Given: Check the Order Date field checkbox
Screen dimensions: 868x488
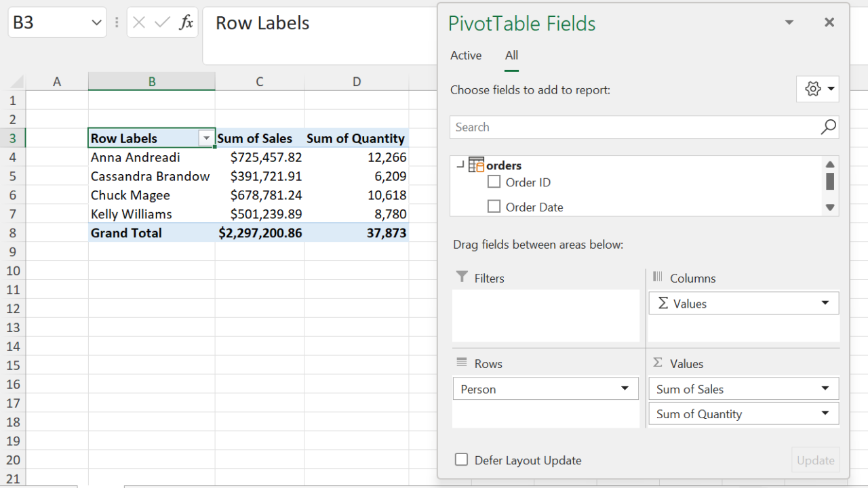Looking at the screenshot, I should click(x=494, y=207).
